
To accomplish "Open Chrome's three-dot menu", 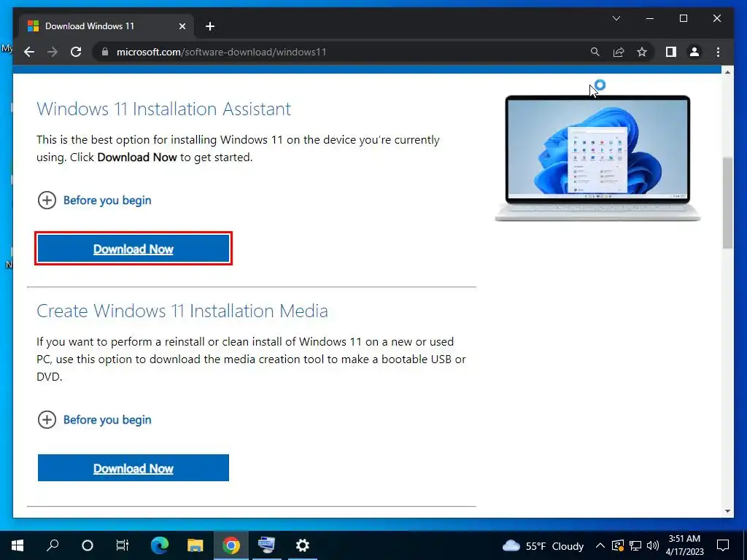I will (718, 52).
